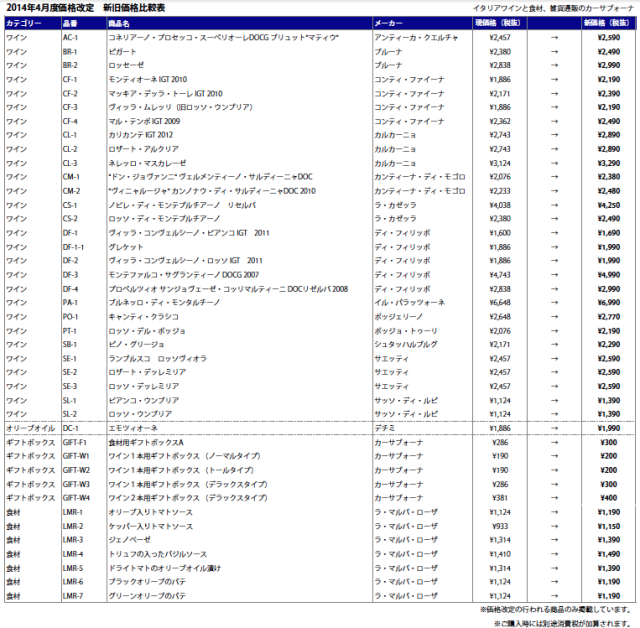This screenshot has width=640, height=628.
Task: Click the maker 'ポッジェリーノ'
Action: 399,317
